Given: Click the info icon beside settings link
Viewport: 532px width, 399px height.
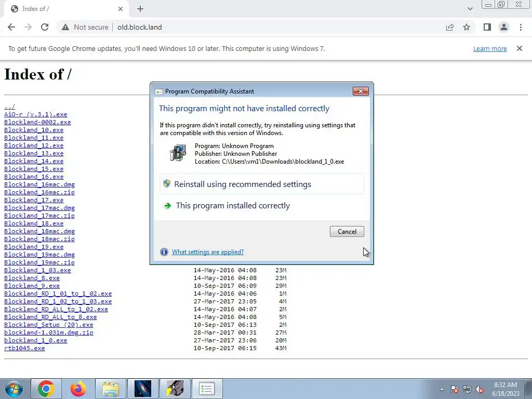Looking at the screenshot, I should click(x=164, y=252).
